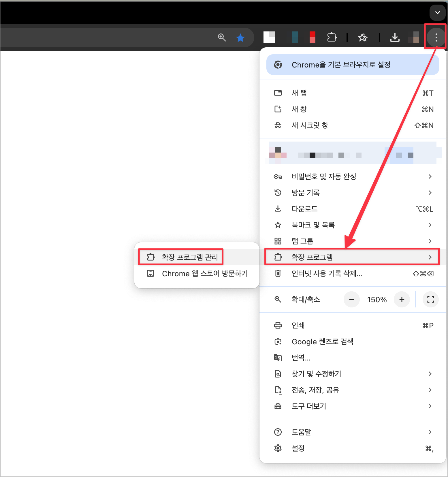Decrease zoom with minus button
Screen dimensions: 448x477
351,299
